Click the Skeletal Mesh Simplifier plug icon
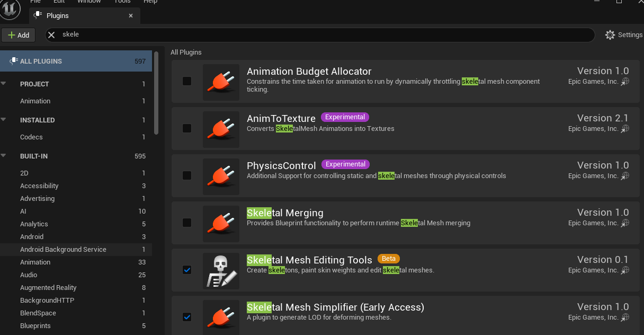The image size is (644, 335). (221, 318)
